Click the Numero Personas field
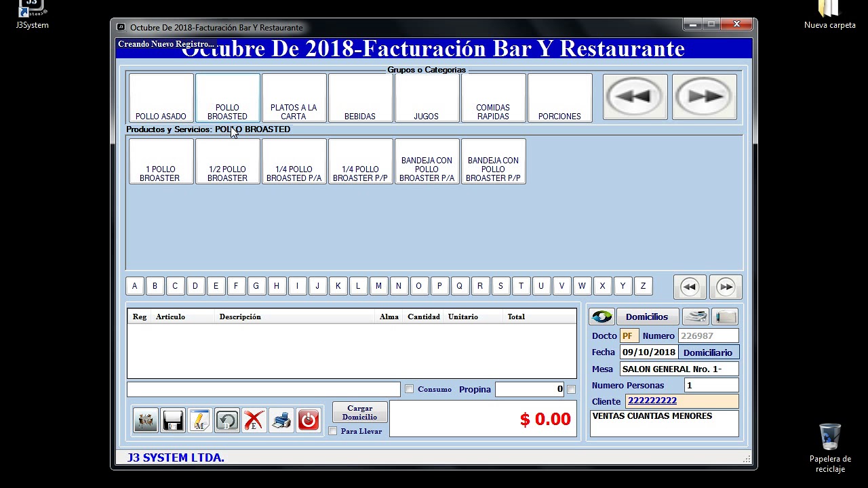868x488 pixels. pos(711,386)
